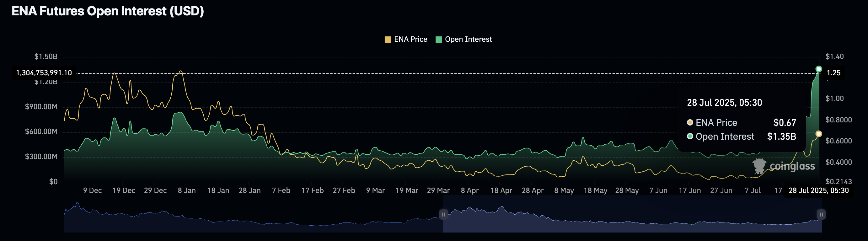Image resolution: width=868 pixels, height=241 pixels.
Task: Click the 17 Feb date label
Action: pyautogui.click(x=312, y=191)
